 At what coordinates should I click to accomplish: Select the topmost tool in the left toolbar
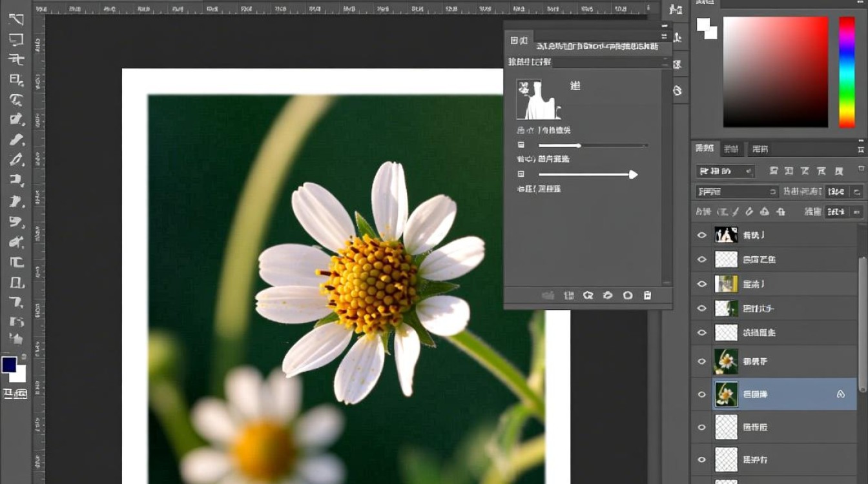point(16,19)
